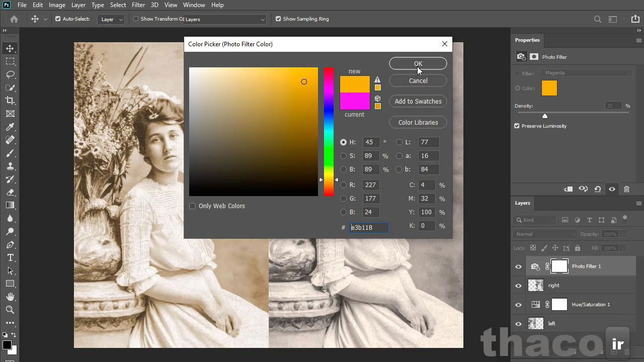Toggle the Auto-Select checkbox
Viewport: 644px width, 362px height.
coord(58,19)
